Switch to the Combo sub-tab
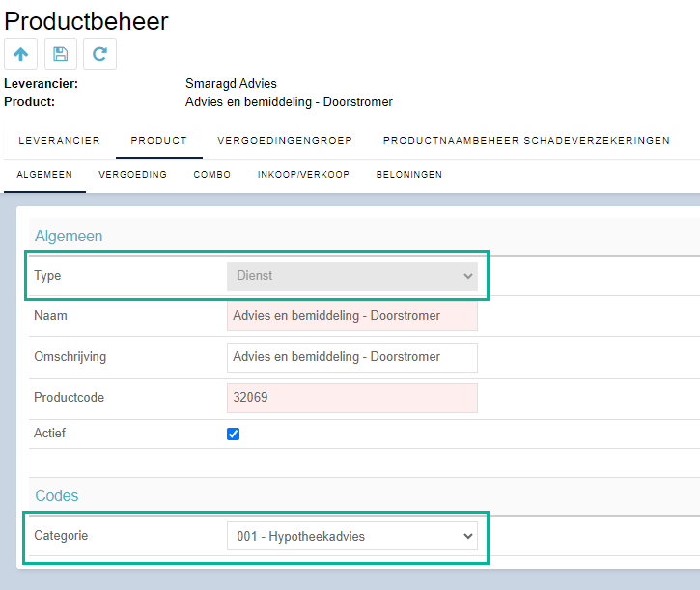Image resolution: width=700 pixels, height=590 pixels. click(x=212, y=175)
